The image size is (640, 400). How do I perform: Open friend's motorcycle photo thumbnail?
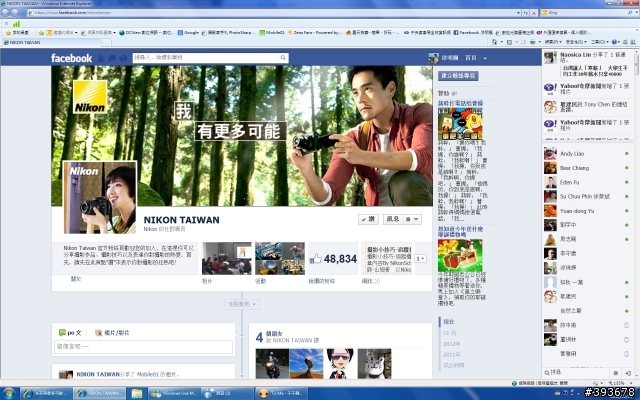(x=272, y=363)
